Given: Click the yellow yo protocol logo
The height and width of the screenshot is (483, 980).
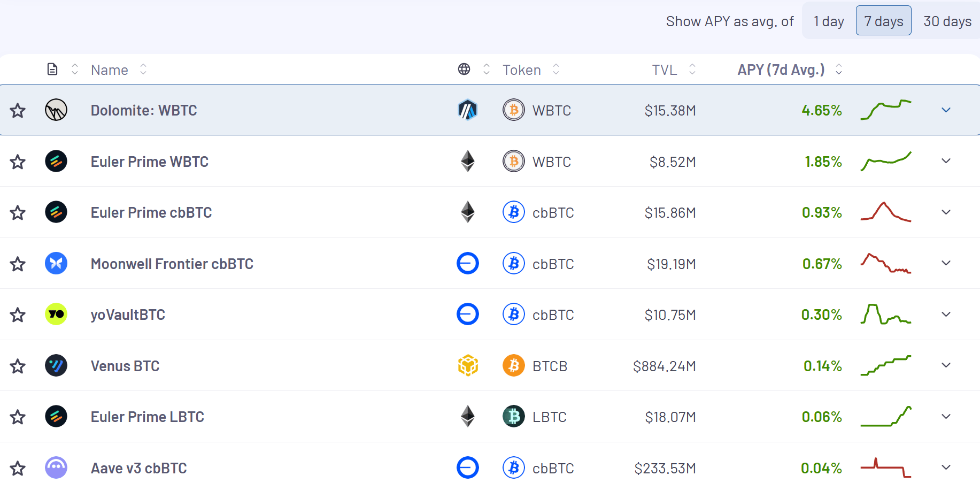Looking at the screenshot, I should (x=56, y=315).
